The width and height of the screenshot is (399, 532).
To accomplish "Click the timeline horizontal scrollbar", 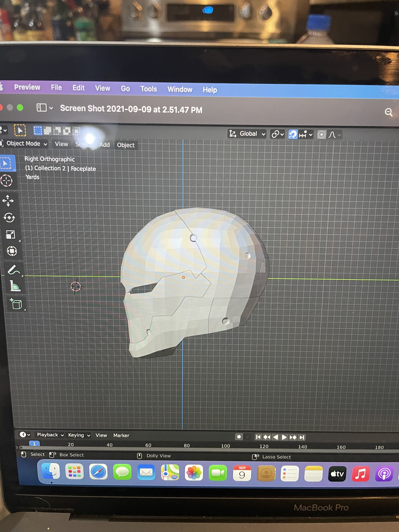I will [x=209, y=448].
